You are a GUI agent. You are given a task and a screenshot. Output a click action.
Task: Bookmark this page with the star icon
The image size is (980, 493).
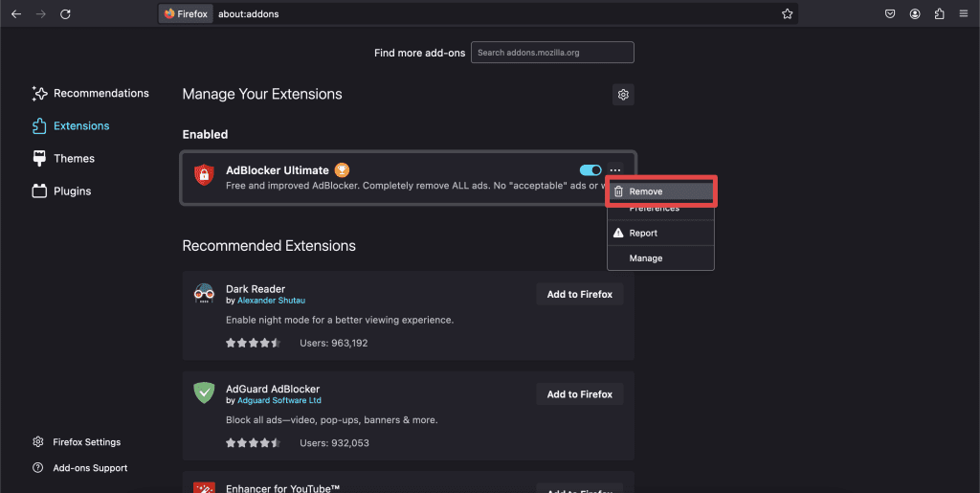[787, 14]
